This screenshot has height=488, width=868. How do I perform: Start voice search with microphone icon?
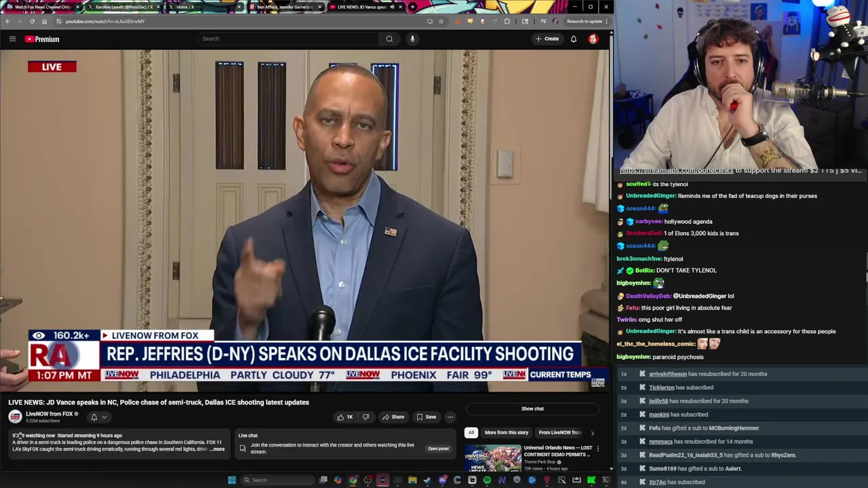coord(412,39)
